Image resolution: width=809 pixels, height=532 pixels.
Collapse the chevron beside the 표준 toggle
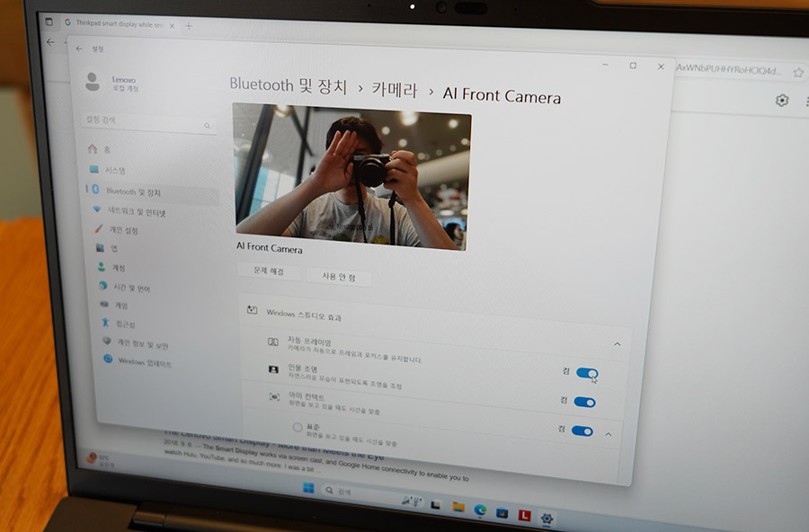[609, 434]
